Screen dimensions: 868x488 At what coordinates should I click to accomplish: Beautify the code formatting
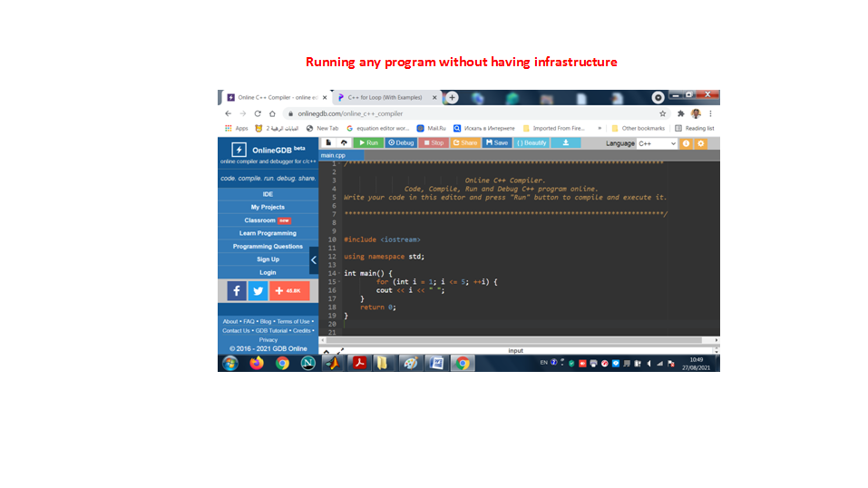point(532,143)
